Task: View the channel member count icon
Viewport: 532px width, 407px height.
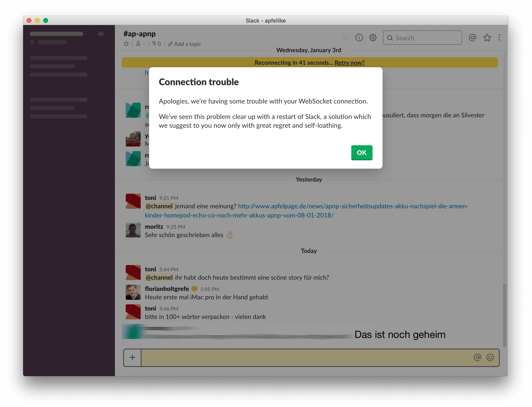Action: (138, 44)
